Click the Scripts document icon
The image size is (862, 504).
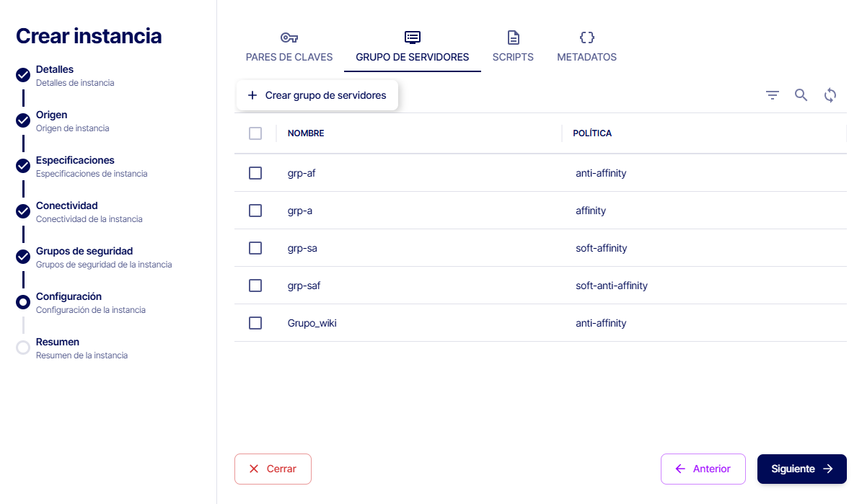tap(513, 37)
